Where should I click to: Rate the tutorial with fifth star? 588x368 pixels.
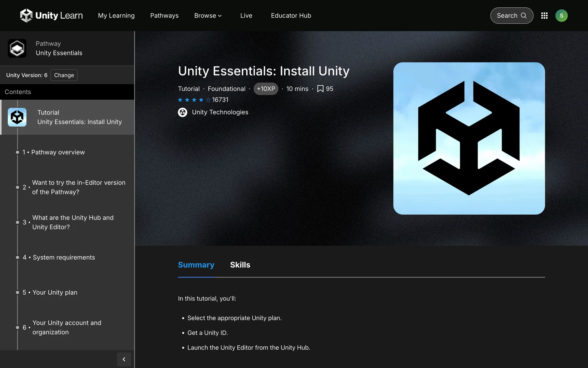coord(208,100)
